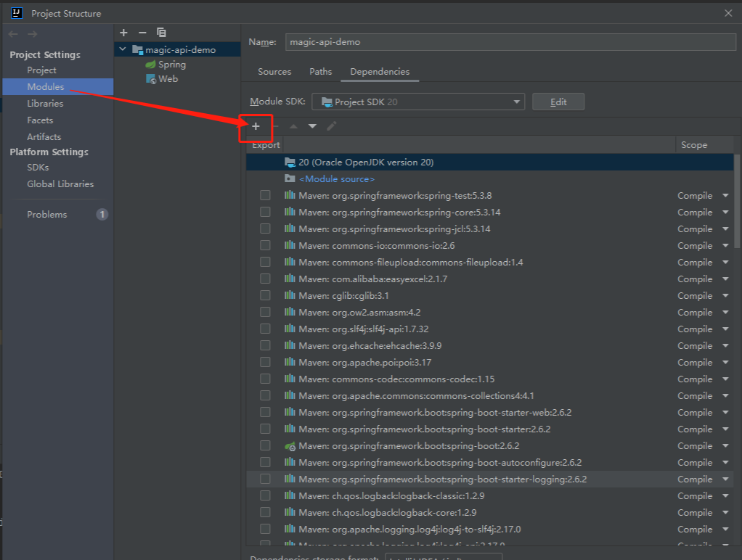Viewport: 742px width, 560px height.
Task: Open scope dropdown for cglib:3.1
Action: [725, 296]
